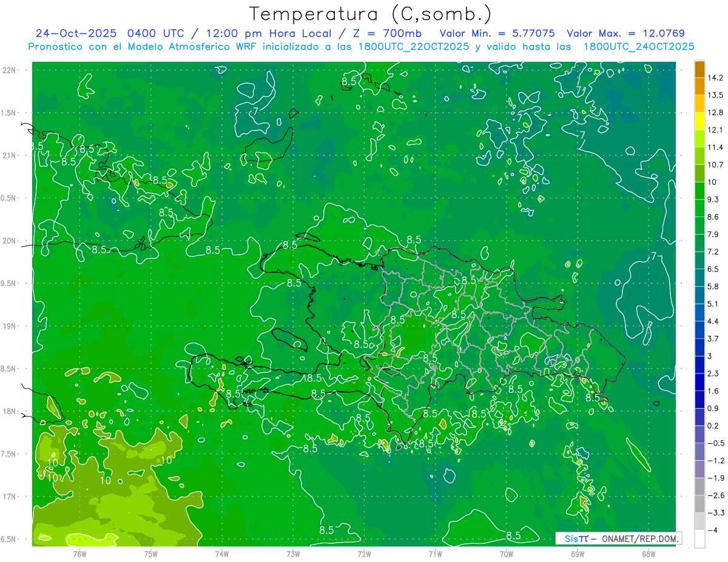Screen dimensions: 728x562
Task: Click the Valor Max. = 12.0769 text
Action: tap(626, 33)
